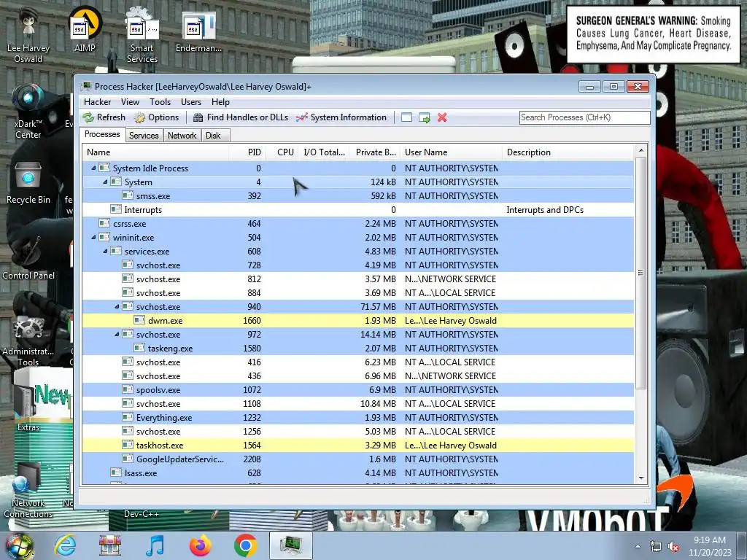Click the process list scroll up arrow
Image resolution: width=747 pixels, height=560 pixels.
pos(641,150)
